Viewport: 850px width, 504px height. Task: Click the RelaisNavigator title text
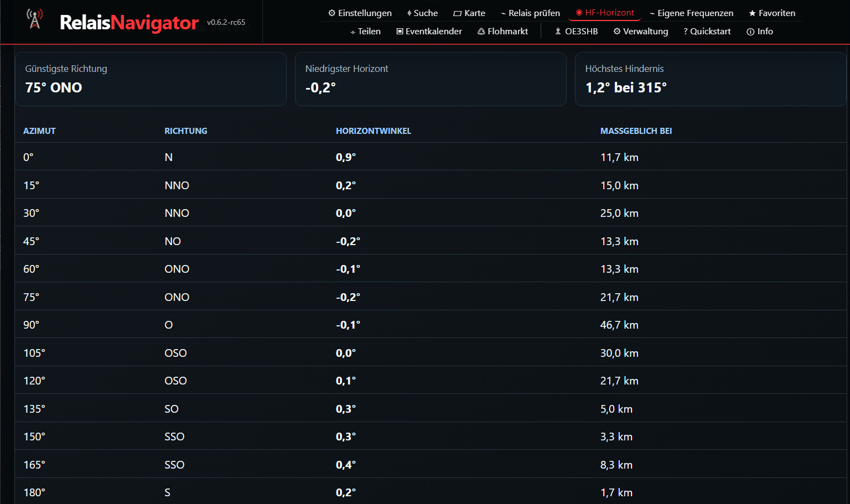(129, 22)
